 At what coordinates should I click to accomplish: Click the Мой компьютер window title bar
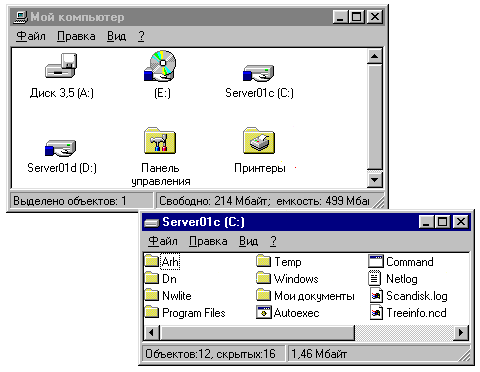198,17
